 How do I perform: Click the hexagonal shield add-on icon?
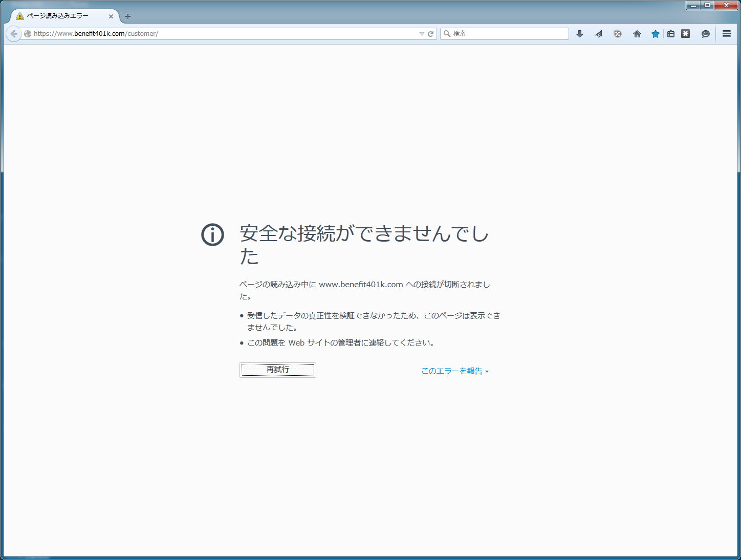(x=618, y=34)
